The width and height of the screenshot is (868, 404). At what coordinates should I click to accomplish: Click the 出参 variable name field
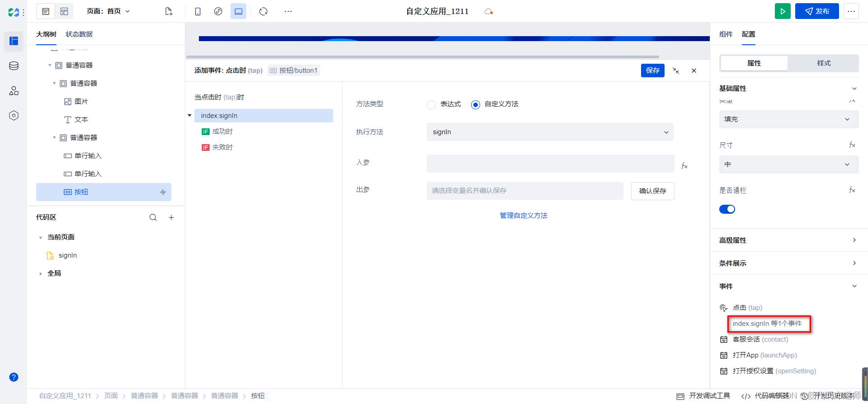(525, 191)
